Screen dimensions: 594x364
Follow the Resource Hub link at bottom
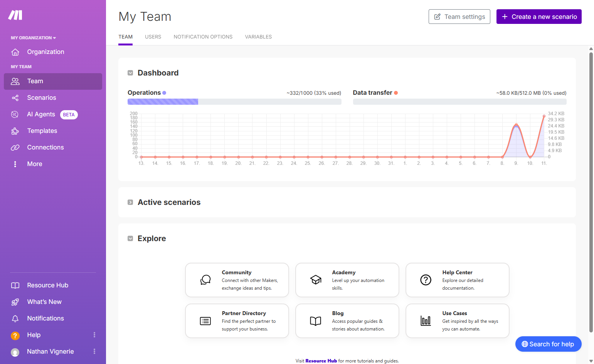(x=321, y=361)
